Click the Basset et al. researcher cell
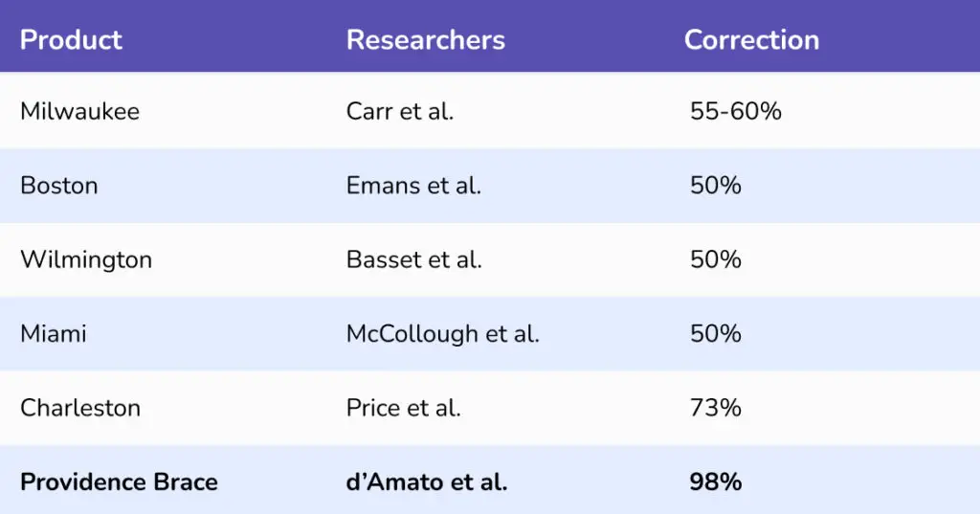The width and height of the screenshot is (980, 514). [x=413, y=259]
